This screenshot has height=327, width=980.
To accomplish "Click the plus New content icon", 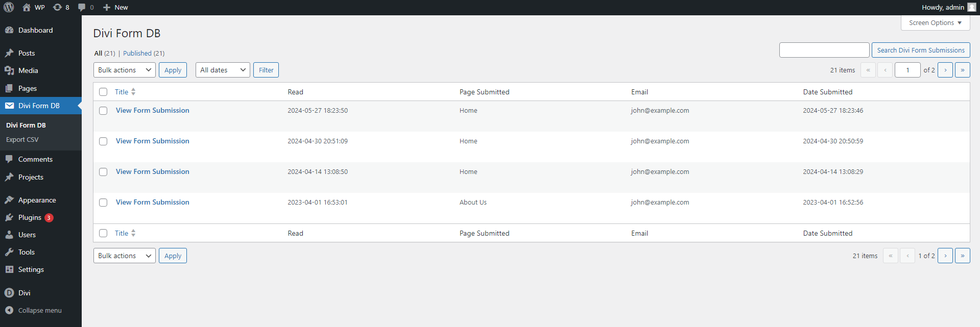I will (x=107, y=8).
